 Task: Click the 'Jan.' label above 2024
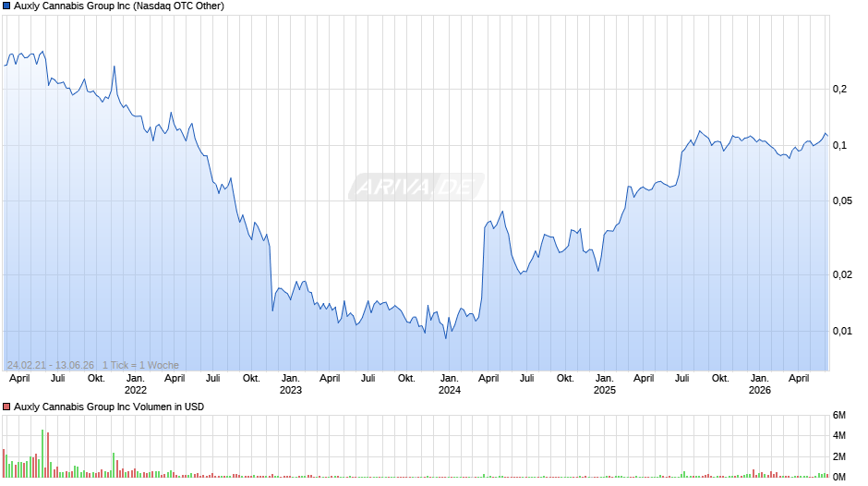tap(450, 379)
